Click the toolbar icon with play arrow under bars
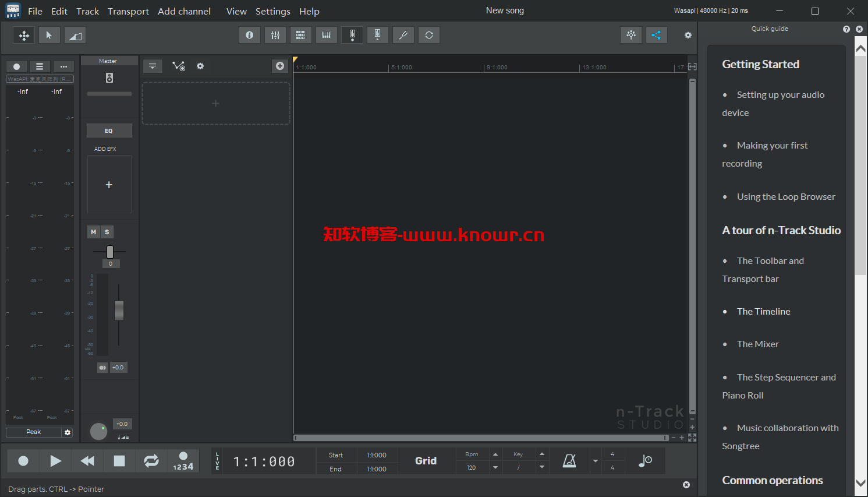Screen dimensions: 868x497 coord(378,35)
